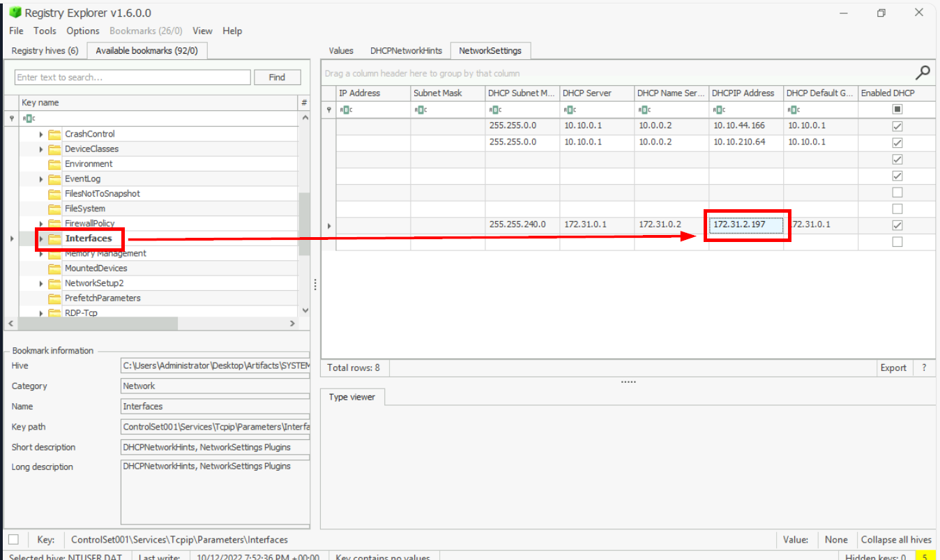Click the MountedDevices folder icon

click(54, 268)
